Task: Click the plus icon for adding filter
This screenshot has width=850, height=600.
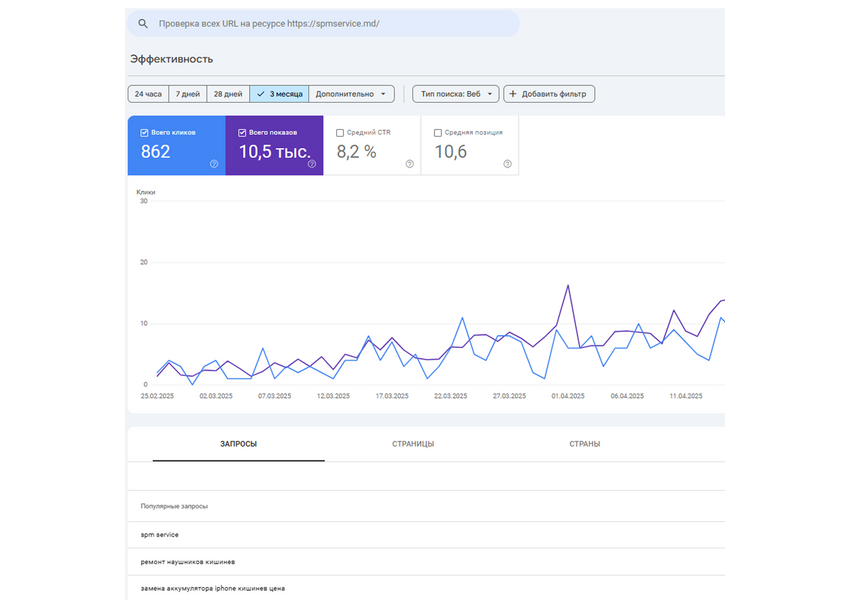Action: (x=513, y=94)
